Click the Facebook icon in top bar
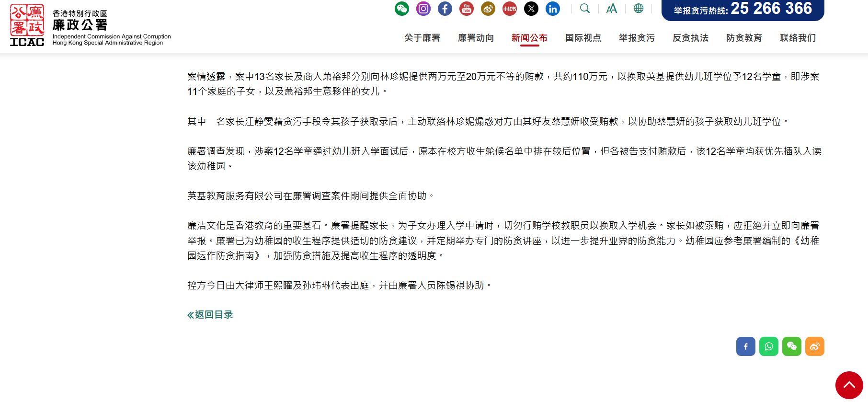Image resolution: width=868 pixels, height=402 pixels. pyautogui.click(x=445, y=9)
